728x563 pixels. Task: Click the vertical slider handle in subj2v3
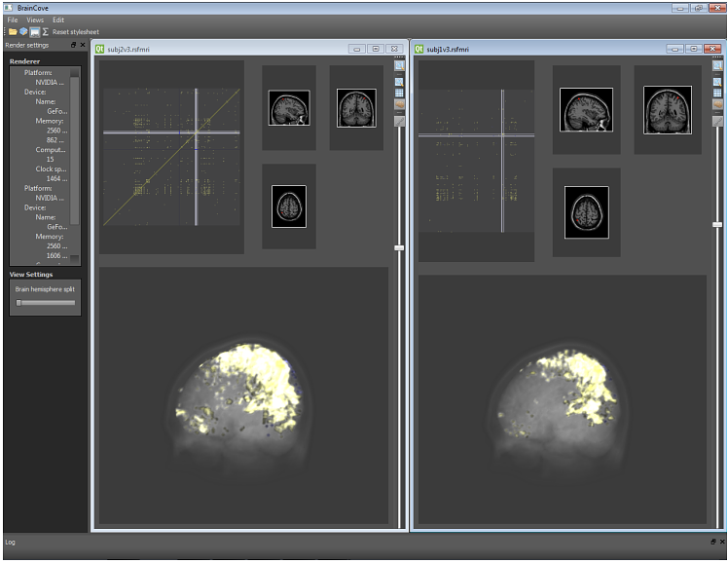(x=399, y=248)
